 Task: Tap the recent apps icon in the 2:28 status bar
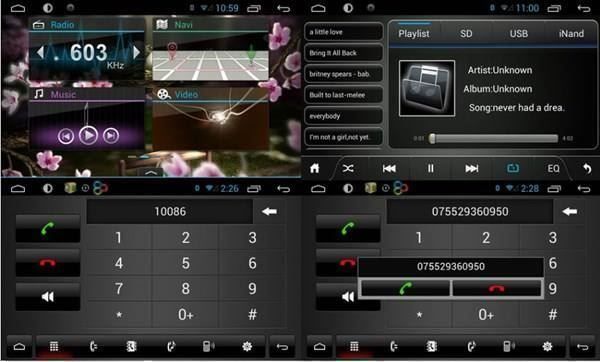tap(554, 189)
